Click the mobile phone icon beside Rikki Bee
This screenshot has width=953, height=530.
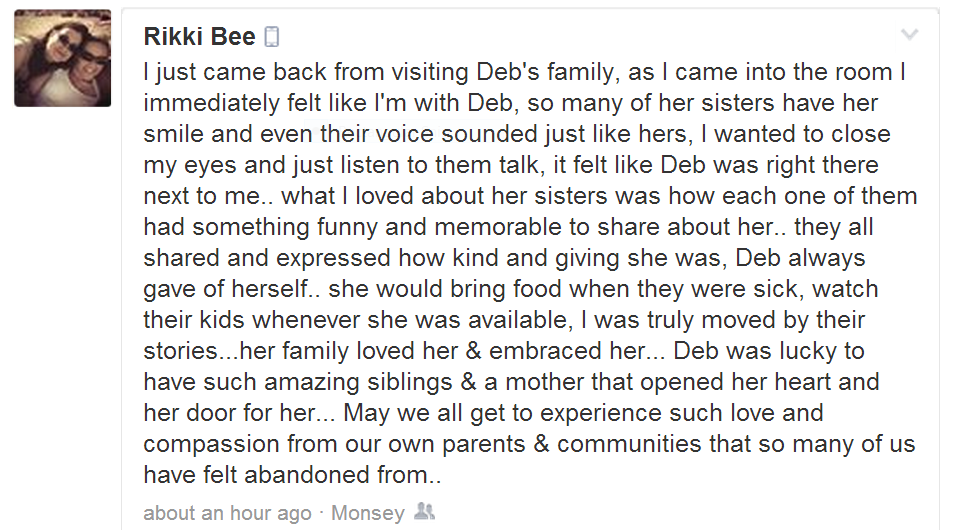271,38
